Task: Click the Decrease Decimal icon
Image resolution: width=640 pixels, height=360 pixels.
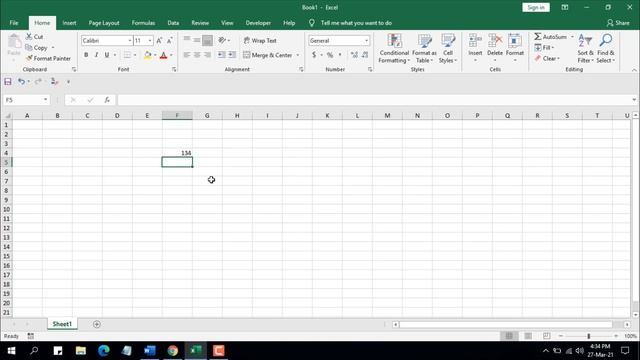Action: [x=365, y=55]
